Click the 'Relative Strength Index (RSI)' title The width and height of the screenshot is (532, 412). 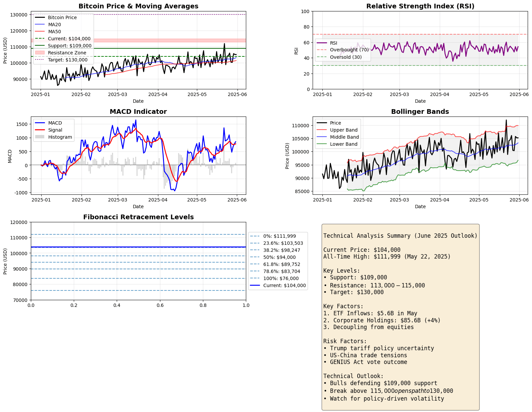point(420,6)
